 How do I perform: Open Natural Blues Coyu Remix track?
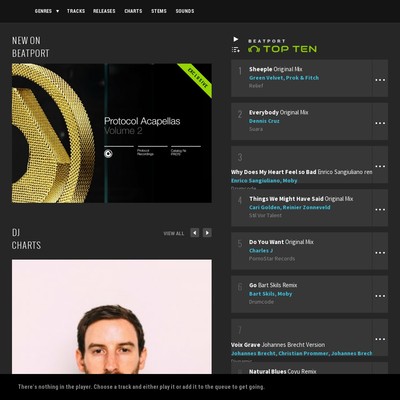pos(283,371)
